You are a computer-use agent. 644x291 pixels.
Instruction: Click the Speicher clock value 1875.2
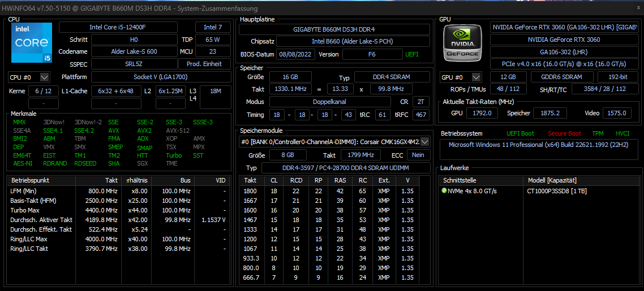coord(550,113)
